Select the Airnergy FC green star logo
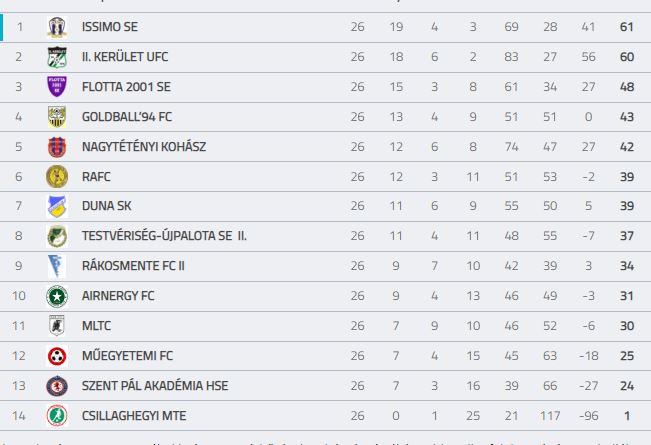 57,296
